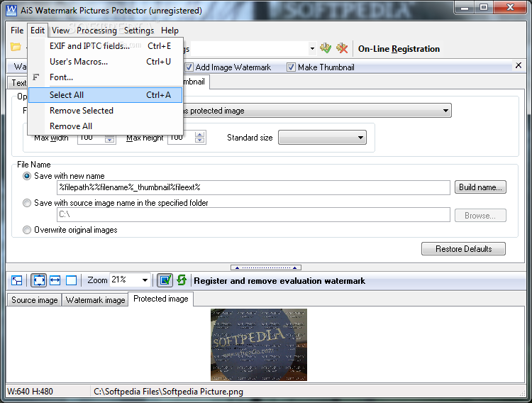Image resolution: width=532 pixels, height=403 pixels.
Task: Choose User's Macros menu entry
Action: point(106,62)
